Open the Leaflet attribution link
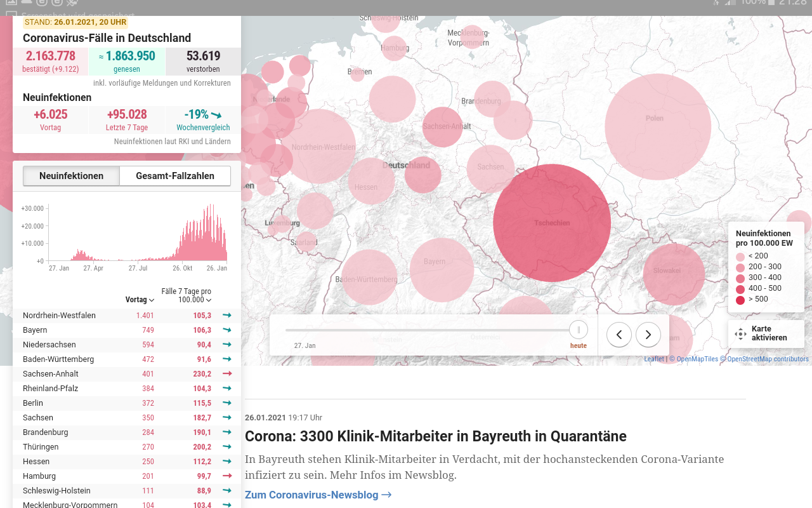This screenshot has width=812, height=508. [654, 359]
